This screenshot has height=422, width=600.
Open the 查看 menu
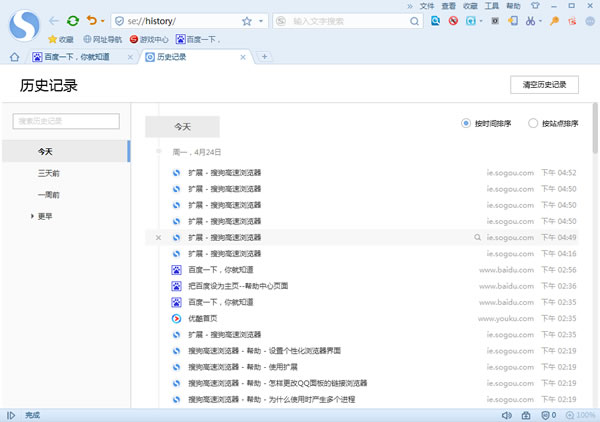click(x=448, y=6)
